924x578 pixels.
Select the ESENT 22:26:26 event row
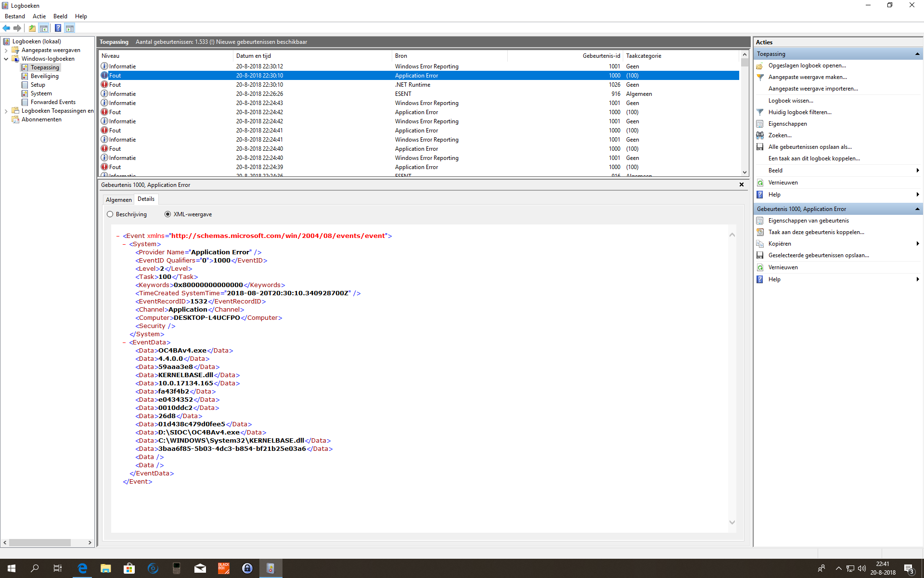pos(419,94)
